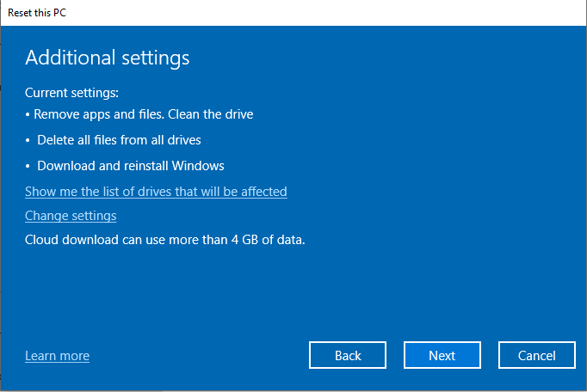This screenshot has height=392, width=587.
Task: Click the Clean the drive sentence
Action: click(x=210, y=114)
